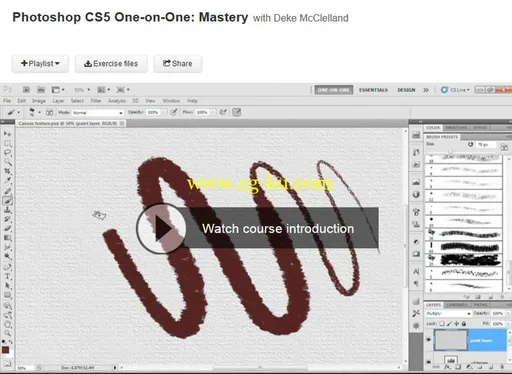Open Mini Bridge from the application bar
The image size is (512, 374).
click(41, 90)
